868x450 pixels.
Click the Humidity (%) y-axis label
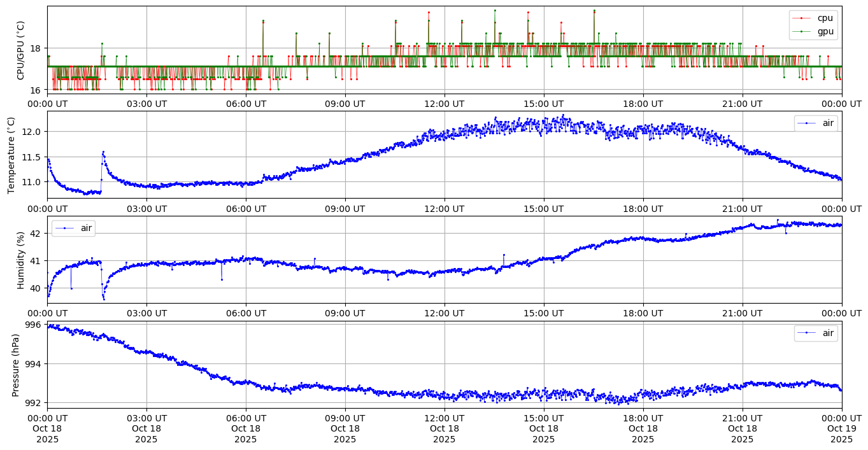[20, 260]
